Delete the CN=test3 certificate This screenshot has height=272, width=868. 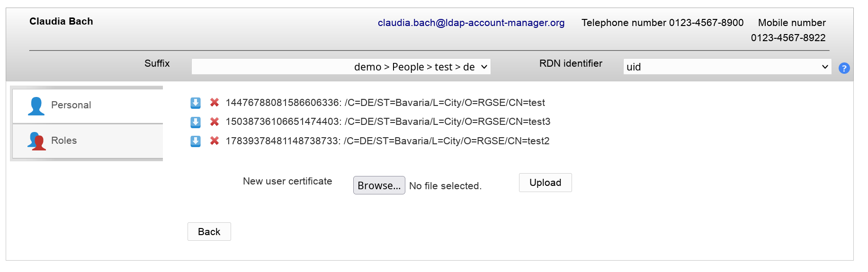(215, 122)
